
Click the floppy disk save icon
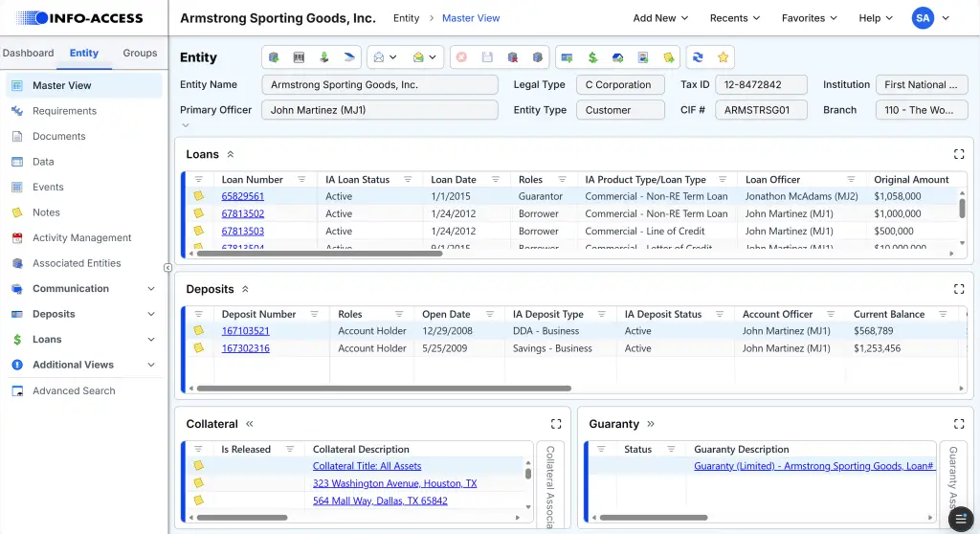[x=487, y=57]
